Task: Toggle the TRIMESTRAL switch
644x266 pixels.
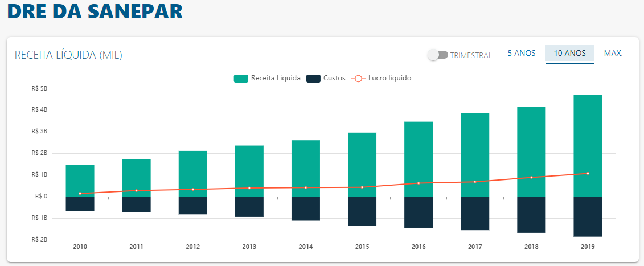Action: [x=437, y=55]
